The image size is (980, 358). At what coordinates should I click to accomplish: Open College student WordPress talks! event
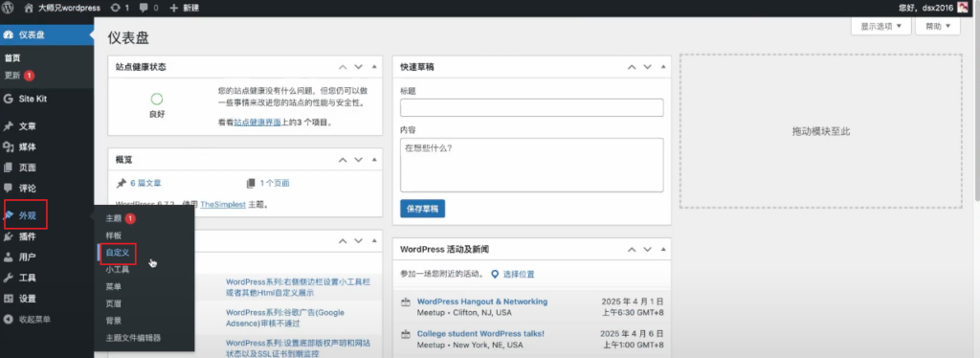point(480,334)
